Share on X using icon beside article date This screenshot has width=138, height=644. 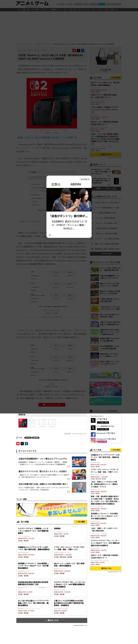point(78,50)
